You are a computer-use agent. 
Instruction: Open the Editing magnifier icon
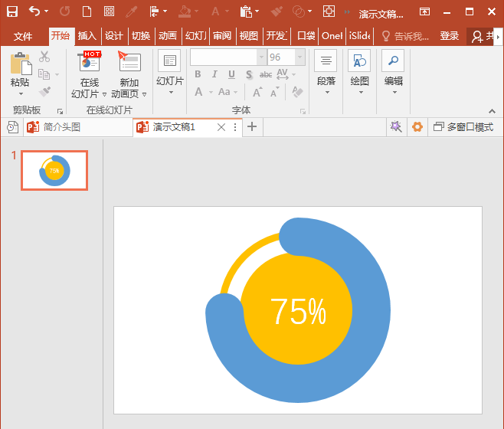click(393, 61)
